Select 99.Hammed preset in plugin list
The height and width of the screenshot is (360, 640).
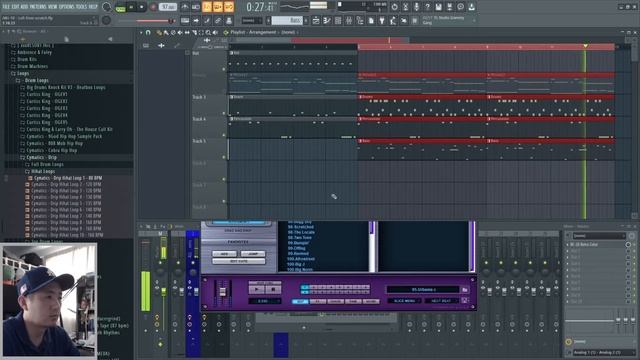tap(298, 253)
